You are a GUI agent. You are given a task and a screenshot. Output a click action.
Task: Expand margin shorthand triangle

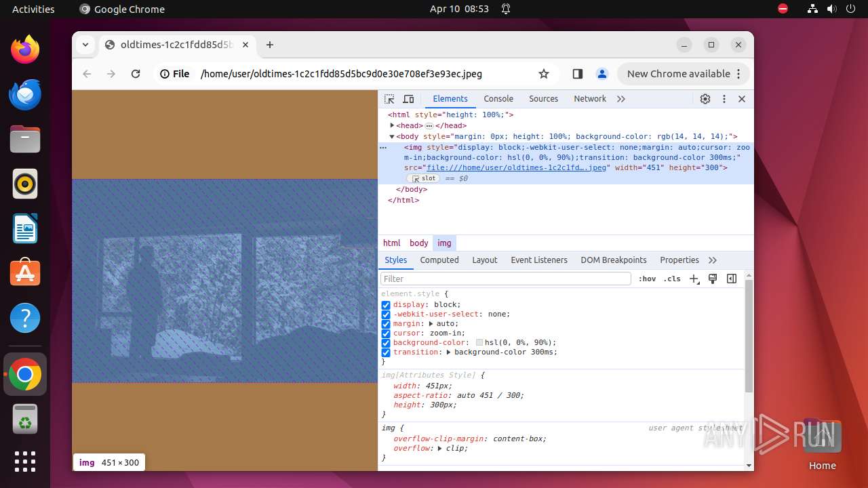(x=431, y=324)
